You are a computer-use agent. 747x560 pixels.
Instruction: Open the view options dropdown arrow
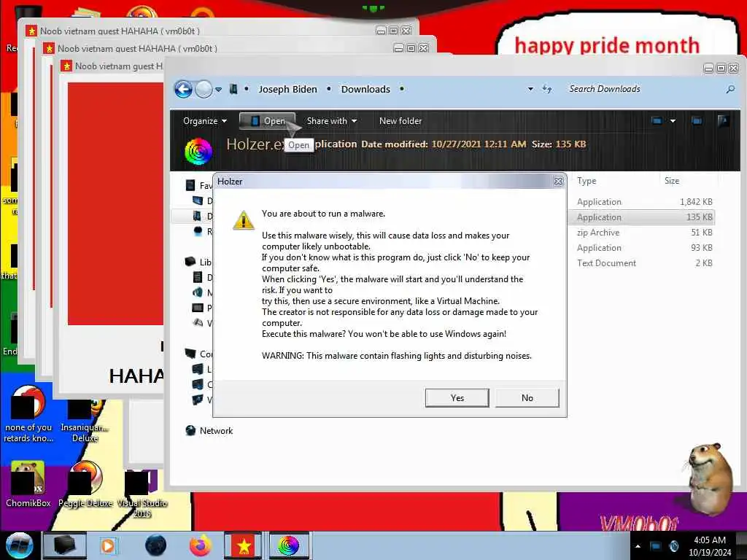coord(673,121)
